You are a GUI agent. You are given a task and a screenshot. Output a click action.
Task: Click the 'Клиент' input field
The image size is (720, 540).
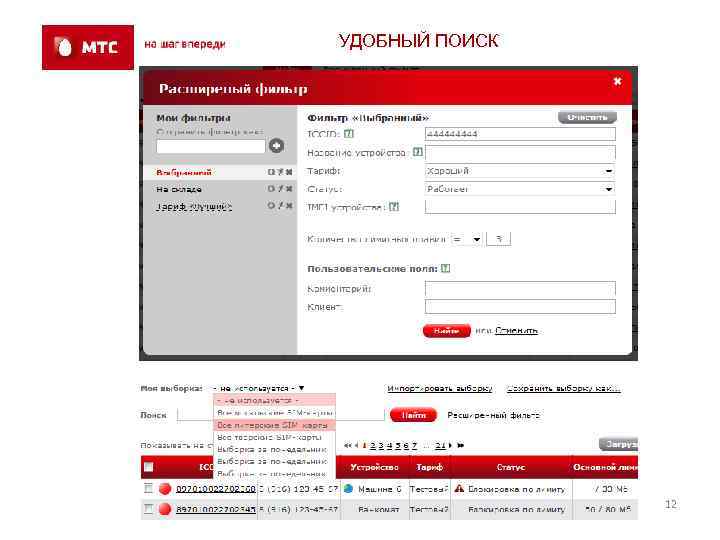tap(520, 307)
